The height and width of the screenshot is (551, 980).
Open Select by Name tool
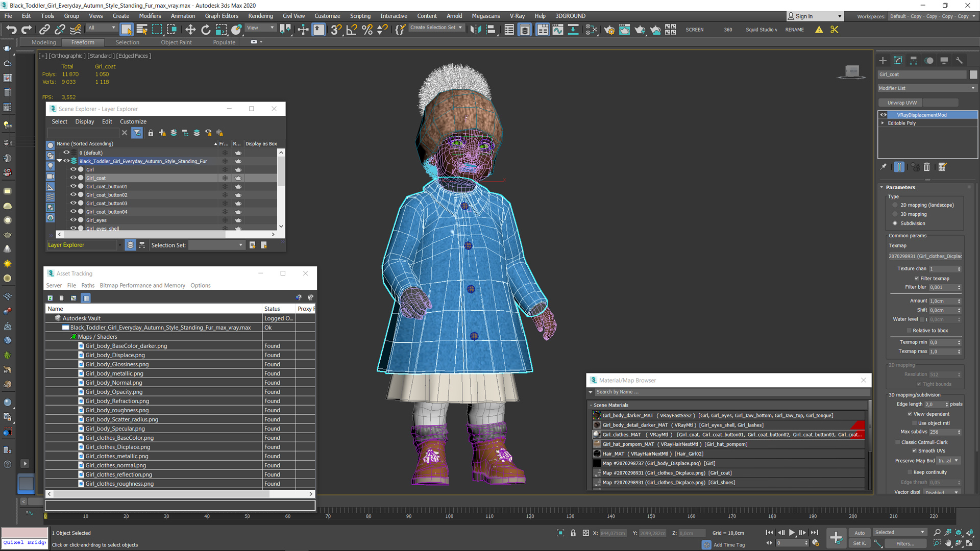click(142, 30)
